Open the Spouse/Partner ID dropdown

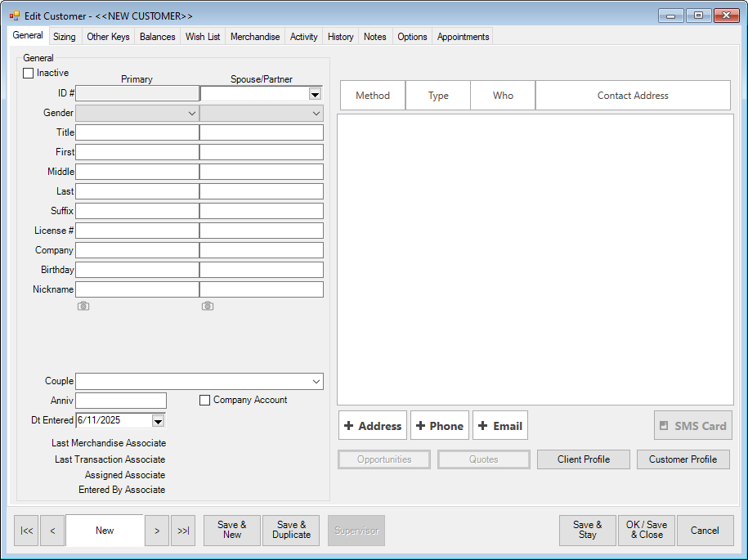[315, 94]
